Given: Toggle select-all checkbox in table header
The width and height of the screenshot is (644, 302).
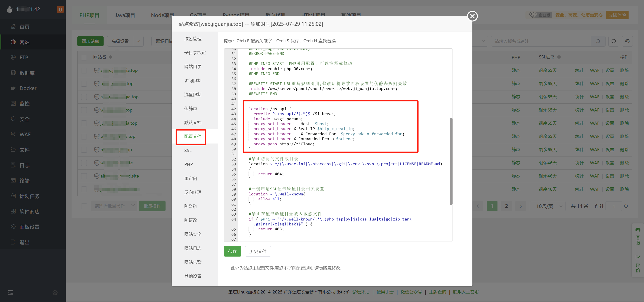Looking at the screenshot, I should pyautogui.click(x=84, y=57).
